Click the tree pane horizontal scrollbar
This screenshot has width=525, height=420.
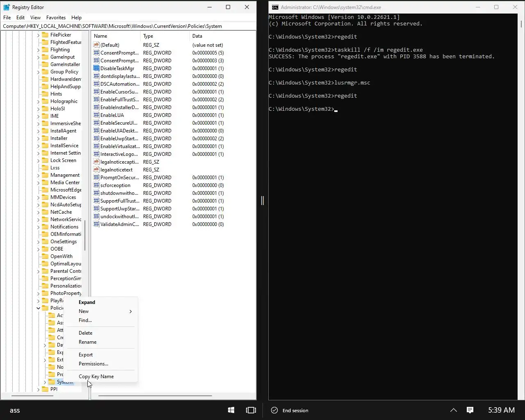tap(32, 396)
